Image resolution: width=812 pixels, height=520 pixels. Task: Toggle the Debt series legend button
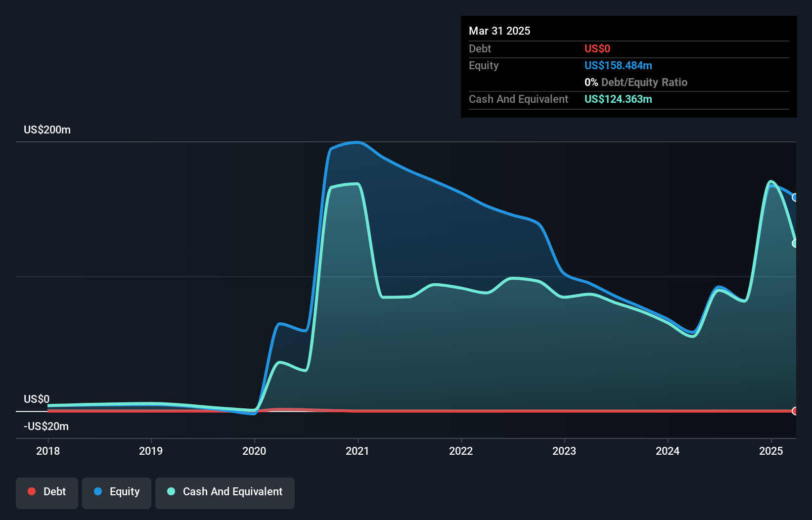click(x=47, y=493)
